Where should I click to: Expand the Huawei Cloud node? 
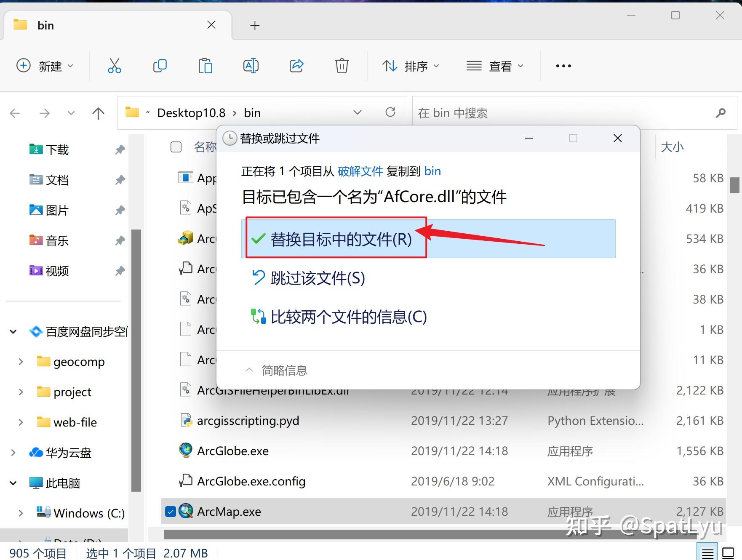13,453
